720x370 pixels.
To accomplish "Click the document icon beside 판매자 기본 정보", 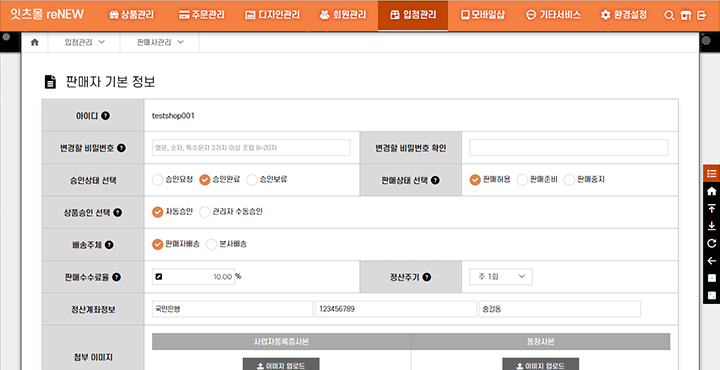I will [50, 82].
